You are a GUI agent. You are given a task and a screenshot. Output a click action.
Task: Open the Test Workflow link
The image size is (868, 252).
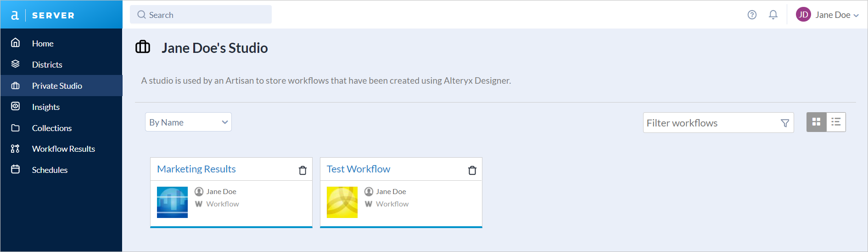[358, 169]
